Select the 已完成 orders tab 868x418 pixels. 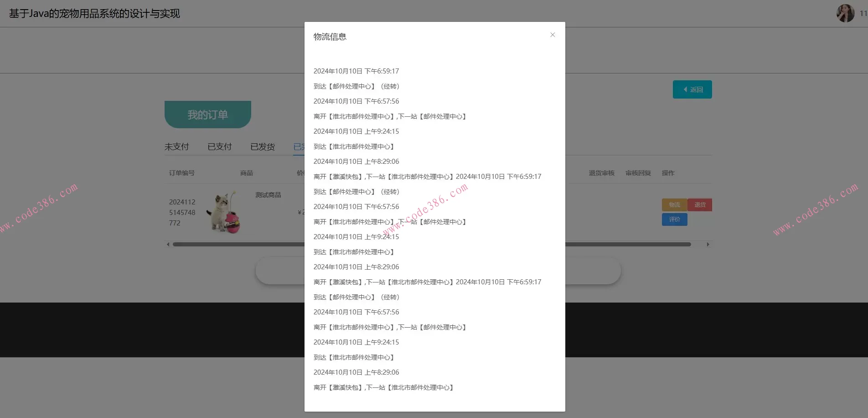[300, 146]
